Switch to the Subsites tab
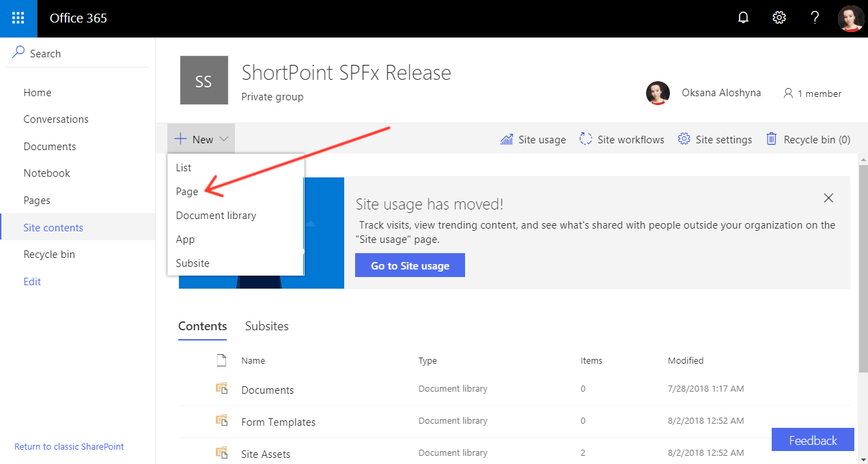Screen dimensions: 868x464 tap(266, 326)
